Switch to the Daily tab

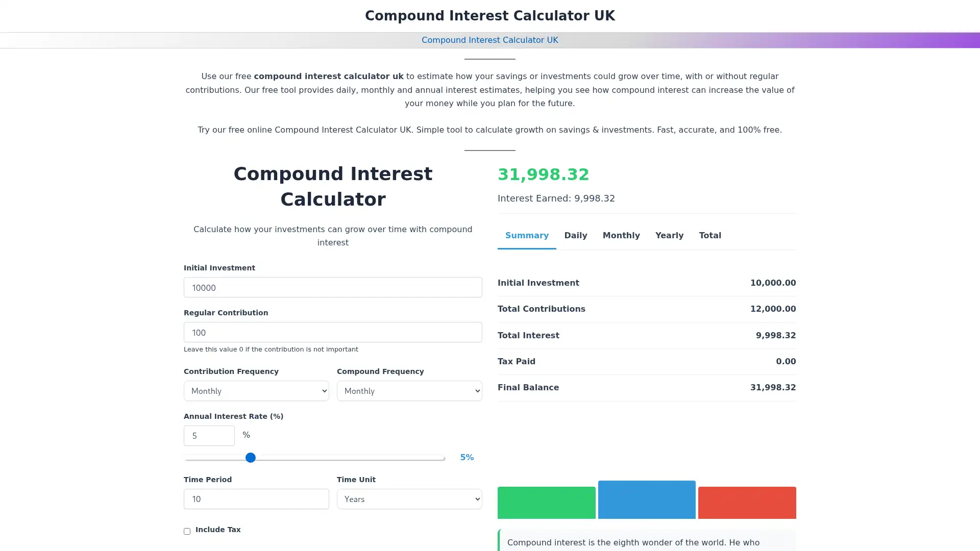click(575, 235)
